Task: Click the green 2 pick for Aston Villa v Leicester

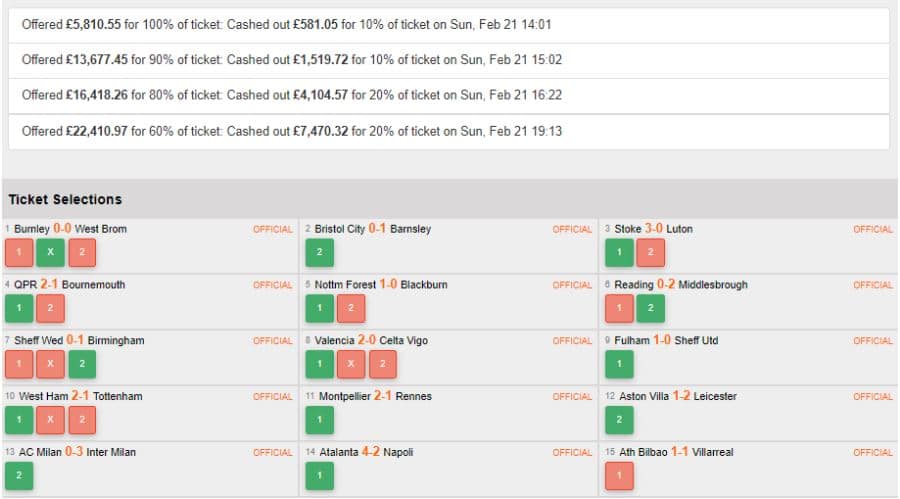Action: coord(619,421)
